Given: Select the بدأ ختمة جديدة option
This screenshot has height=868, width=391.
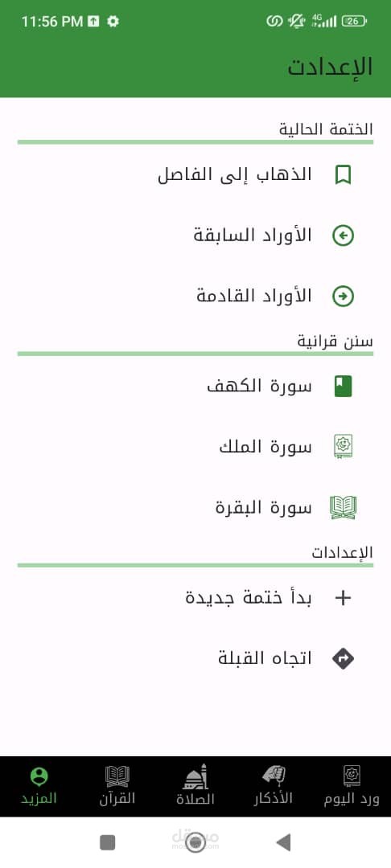Looking at the screenshot, I should (x=195, y=598).
